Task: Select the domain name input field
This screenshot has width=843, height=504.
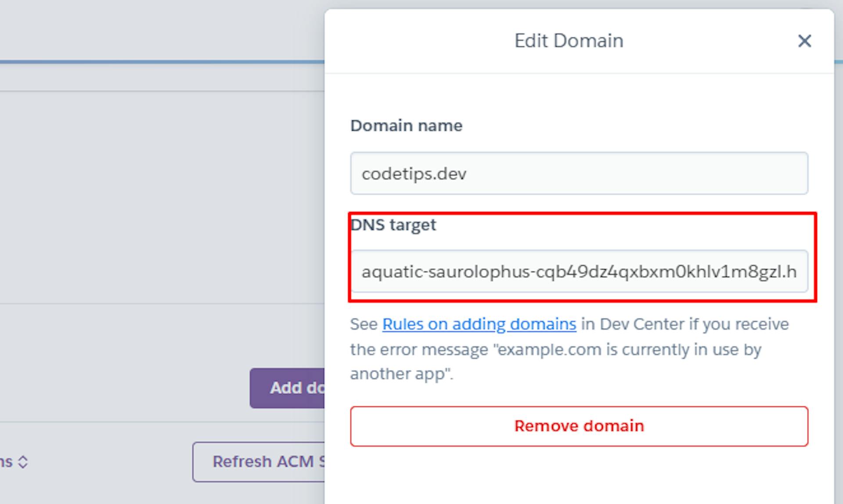Action: [x=579, y=173]
